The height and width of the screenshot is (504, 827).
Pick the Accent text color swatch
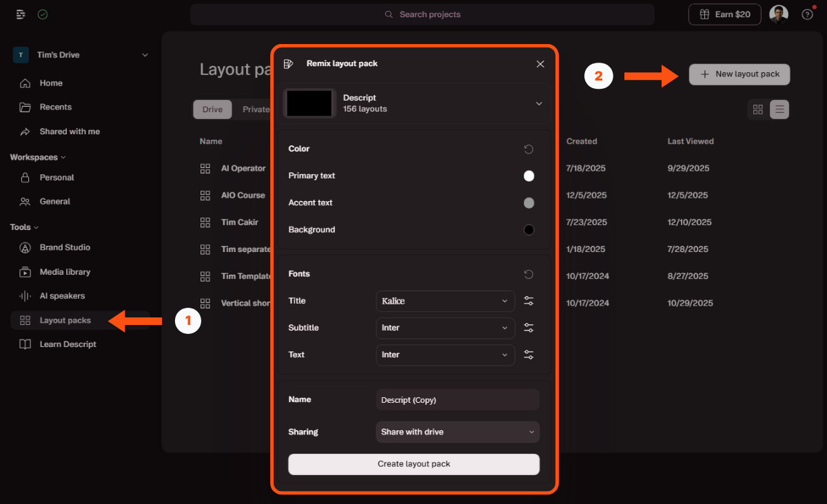tap(529, 203)
